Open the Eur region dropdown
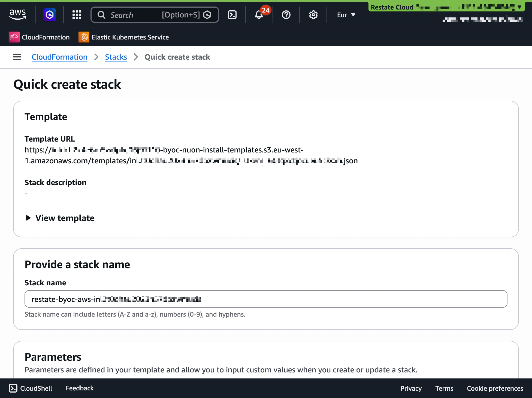 pyautogui.click(x=346, y=15)
